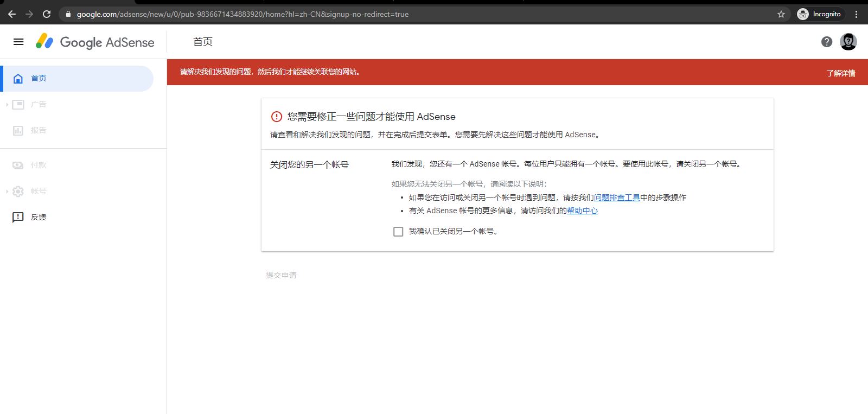Click the 您需要修正一些问题才能使用 AdSense heading
Viewport: 868px width, 414px height.
[x=372, y=117]
